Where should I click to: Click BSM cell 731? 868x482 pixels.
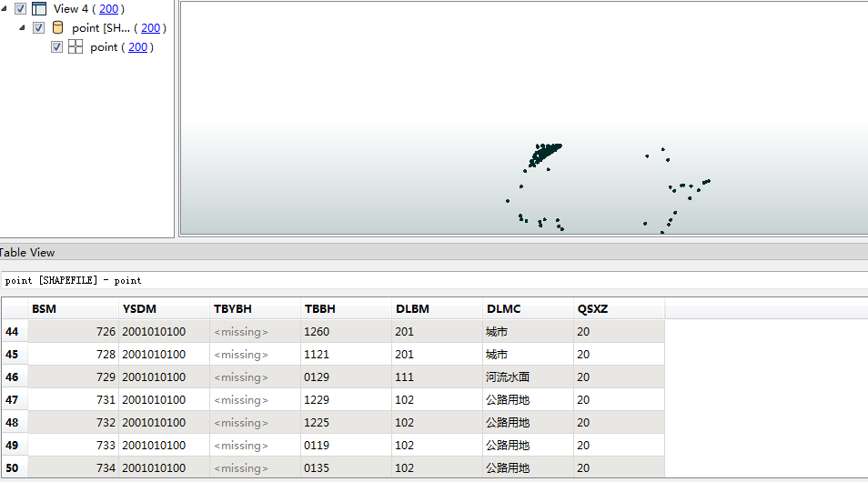[x=73, y=399]
